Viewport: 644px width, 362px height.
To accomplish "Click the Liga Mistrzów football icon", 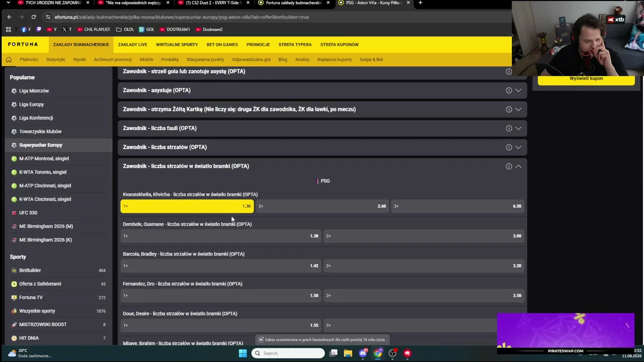I will coord(14,91).
